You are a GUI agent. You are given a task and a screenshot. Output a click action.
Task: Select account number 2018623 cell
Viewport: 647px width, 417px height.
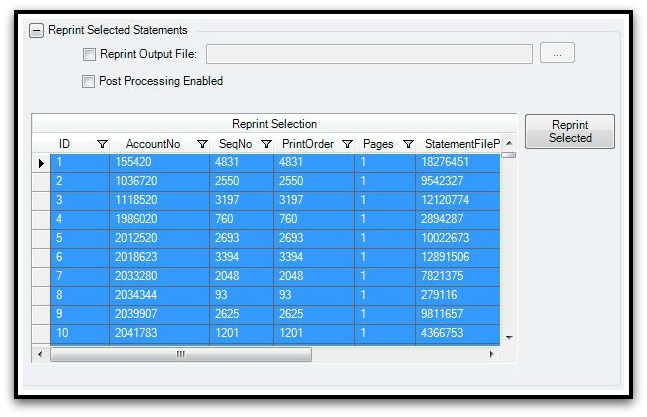point(160,258)
